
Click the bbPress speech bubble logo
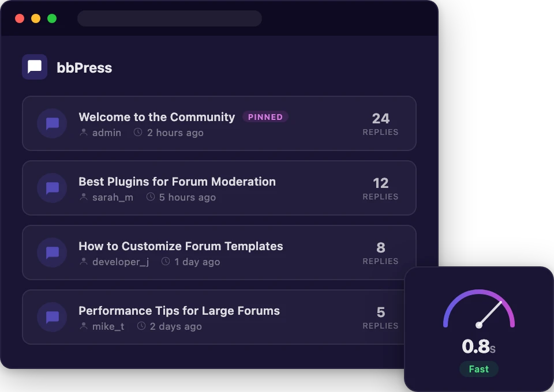(34, 67)
